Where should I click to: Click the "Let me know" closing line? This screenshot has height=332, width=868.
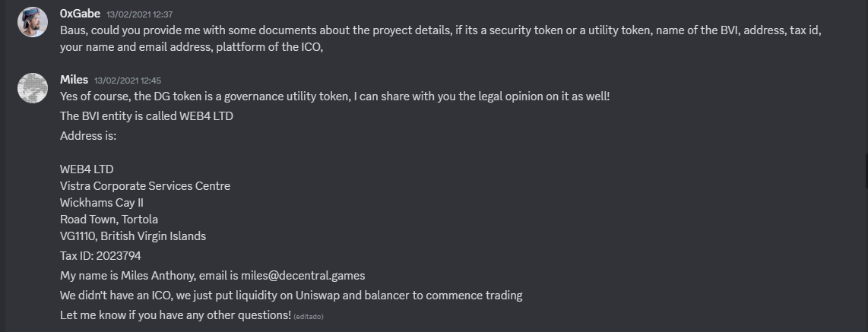tap(175, 315)
